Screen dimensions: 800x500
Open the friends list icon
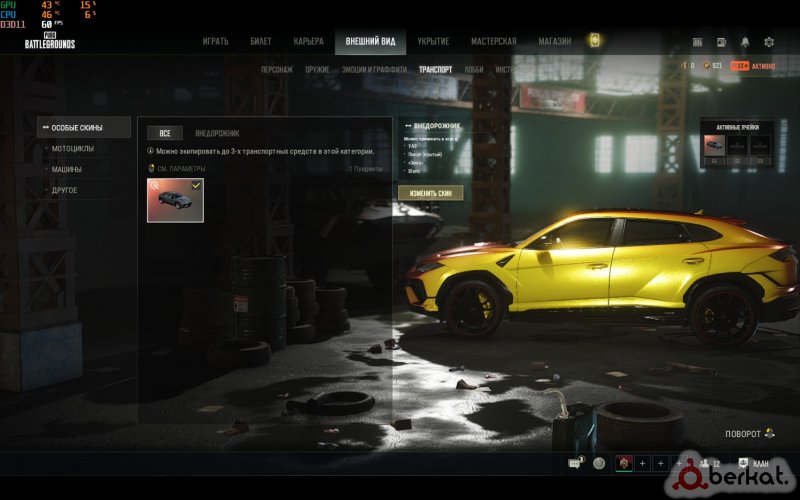coord(706,463)
